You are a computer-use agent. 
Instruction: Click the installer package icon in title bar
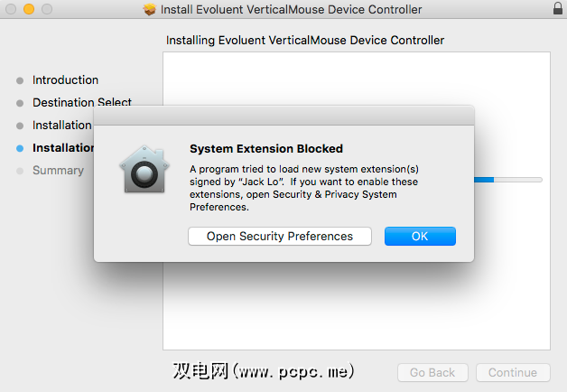click(150, 10)
